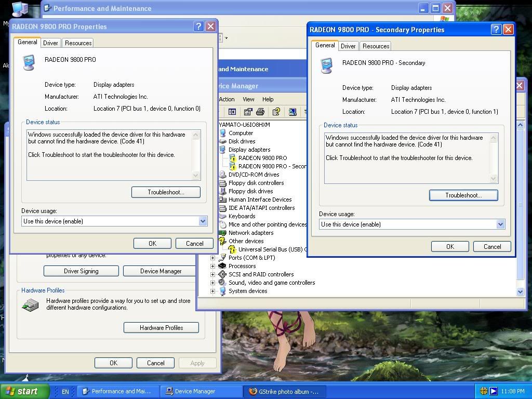532x399 pixels.
Task: Click the warning icon beside RADEON 9800 PRO - Secon
Action: tap(232, 166)
